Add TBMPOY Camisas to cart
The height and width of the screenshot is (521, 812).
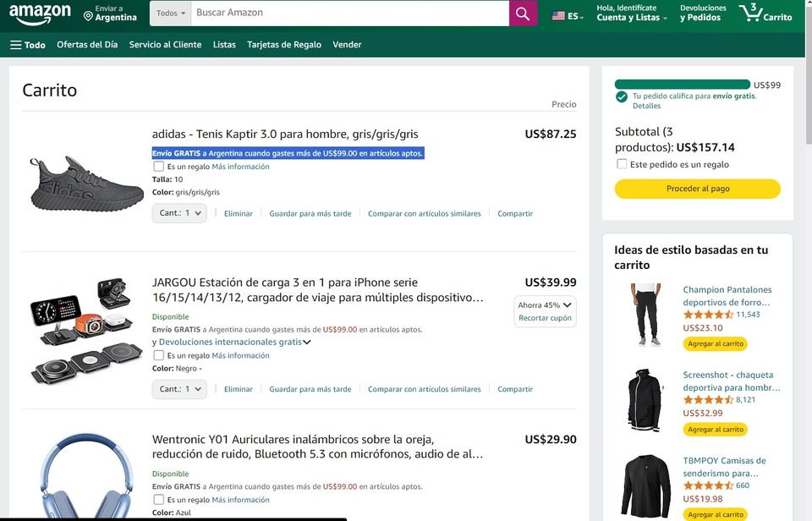pos(716,515)
